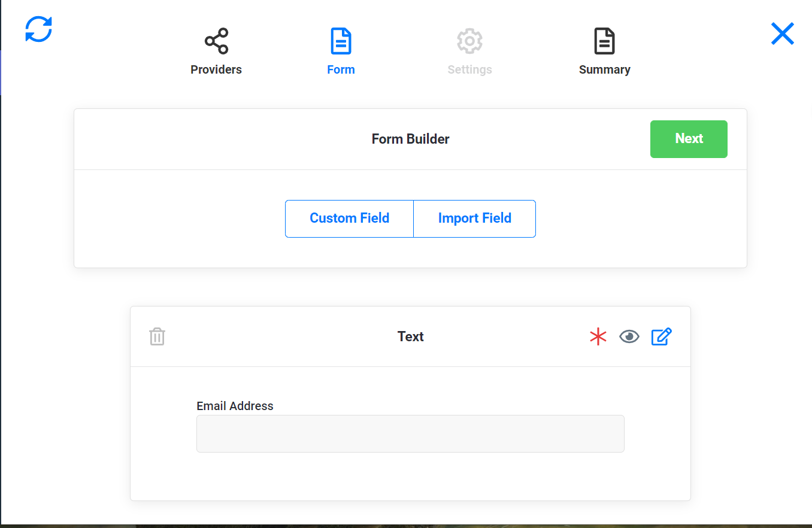Screen dimensions: 812x528
Task: Toggle field visibility with the eye icon
Action: [629, 336]
